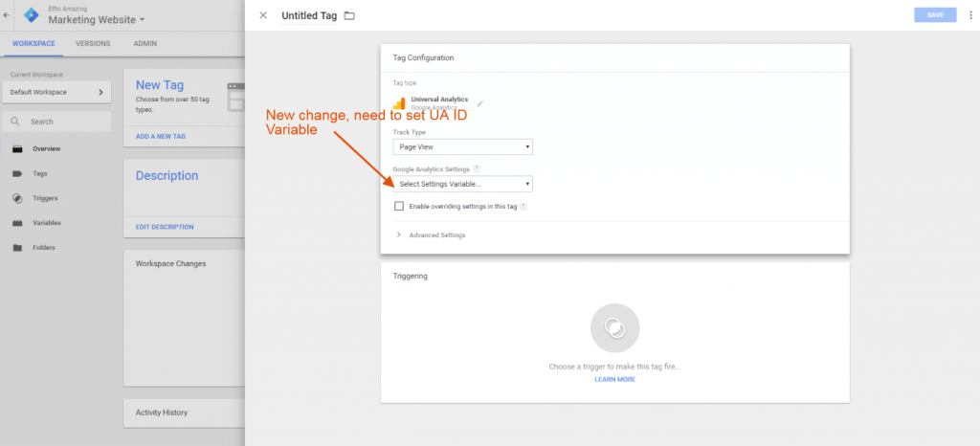The height and width of the screenshot is (446, 980).
Task: Switch to the Admin tab
Action: (145, 44)
